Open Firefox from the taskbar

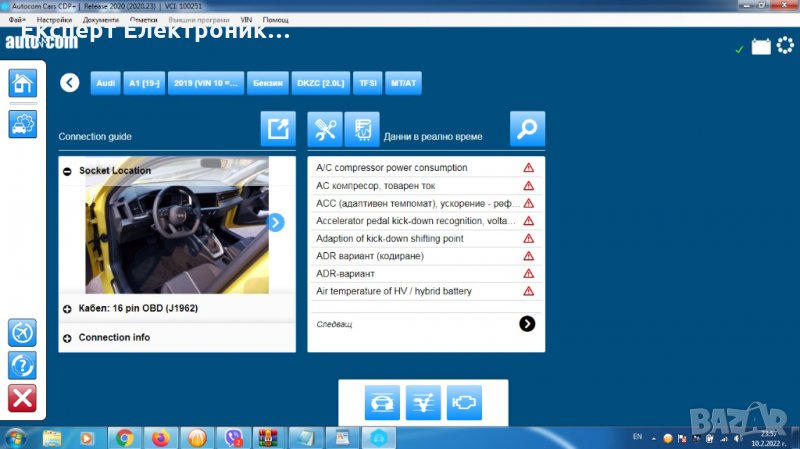160,438
